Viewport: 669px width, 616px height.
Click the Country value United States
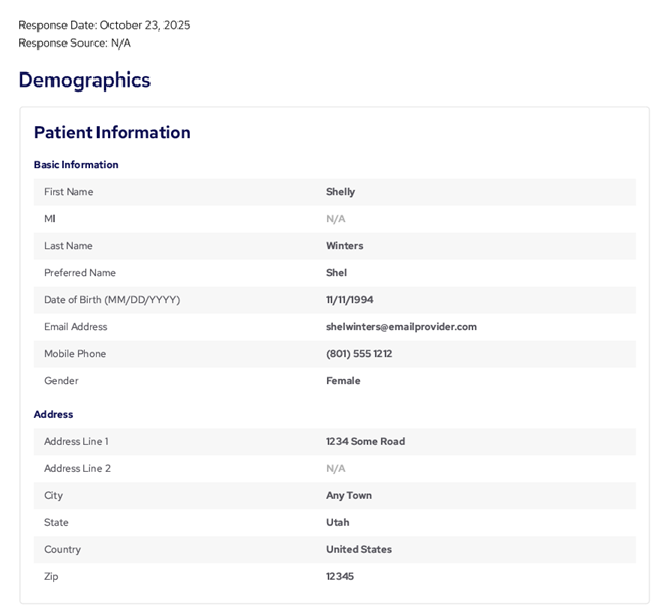click(358, 550)
